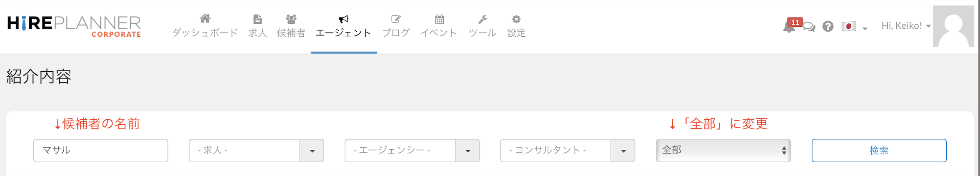Click the candidate name field containing マサル
Screen dimensions: 980x176
pos(100,151)
